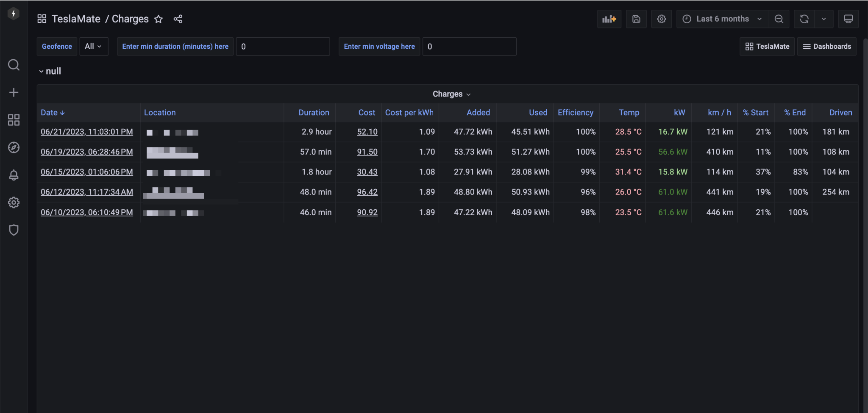
Task: Open the Dashboards links menu
Action: [x=826, y=47]
